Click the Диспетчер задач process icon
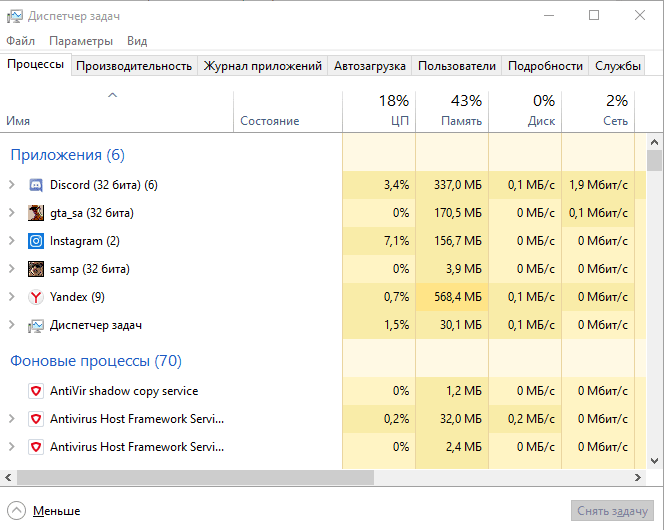Screen dimensions: 664x530 36,326
